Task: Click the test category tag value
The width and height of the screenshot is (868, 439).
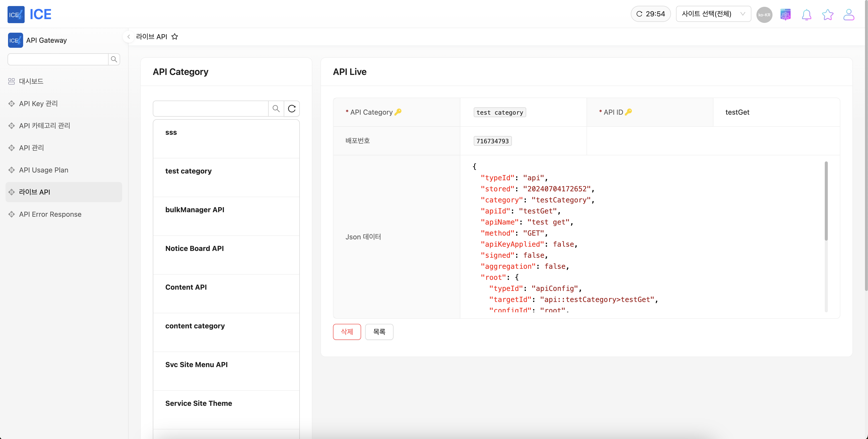Action: point(500,112)
